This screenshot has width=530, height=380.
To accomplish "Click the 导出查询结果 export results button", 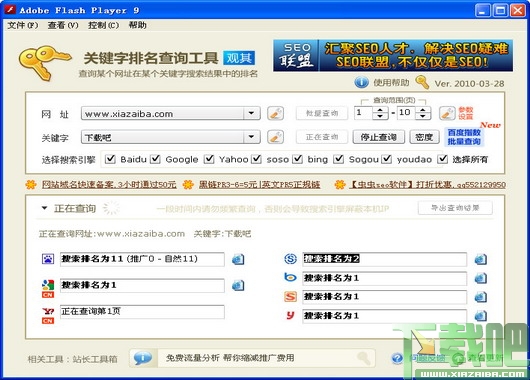I will [x=455, y=208].
